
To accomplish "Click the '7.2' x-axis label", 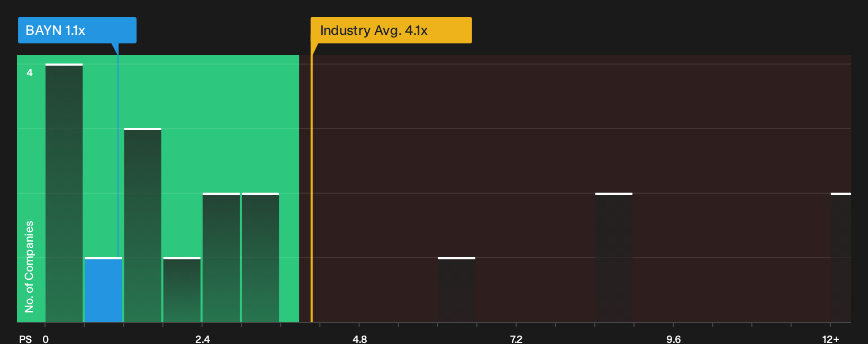I will pos(516,339).
